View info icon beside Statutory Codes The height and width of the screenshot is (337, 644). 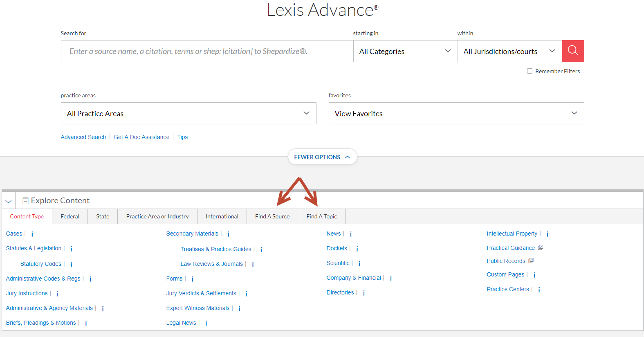click(72, 264)
